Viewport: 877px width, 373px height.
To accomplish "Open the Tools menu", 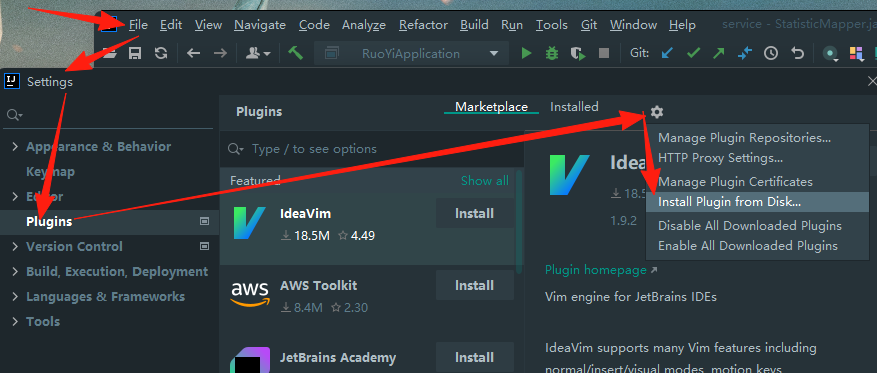I will (x=551, y=25).
